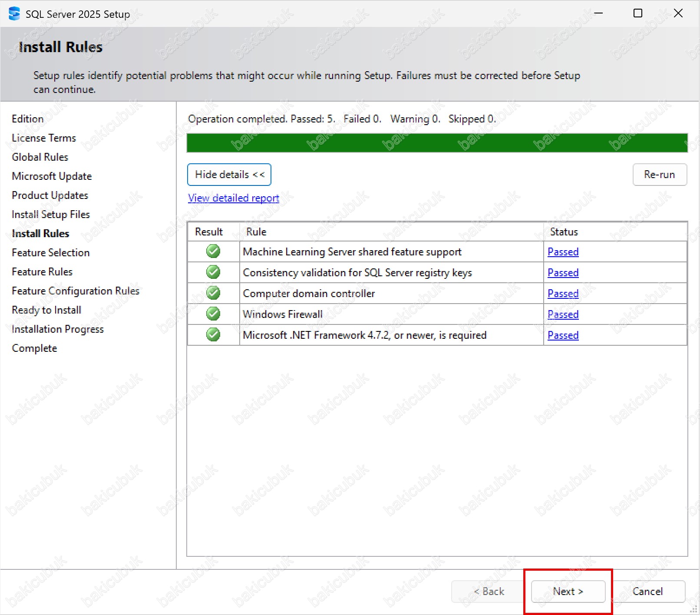Click the SQL Server Setup title bar icon
The height and width of the screenshot is (615, 700).
click(x=14, y=13)
